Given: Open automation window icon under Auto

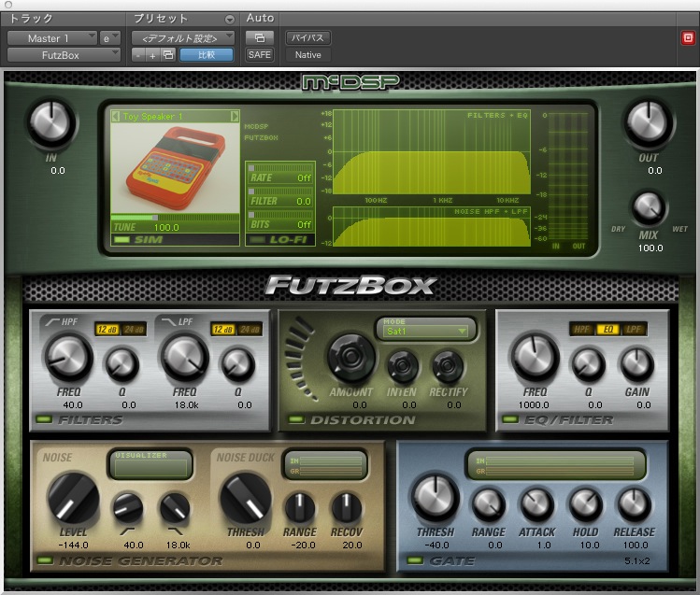Looking at the screenshot, I should [260, 38].
